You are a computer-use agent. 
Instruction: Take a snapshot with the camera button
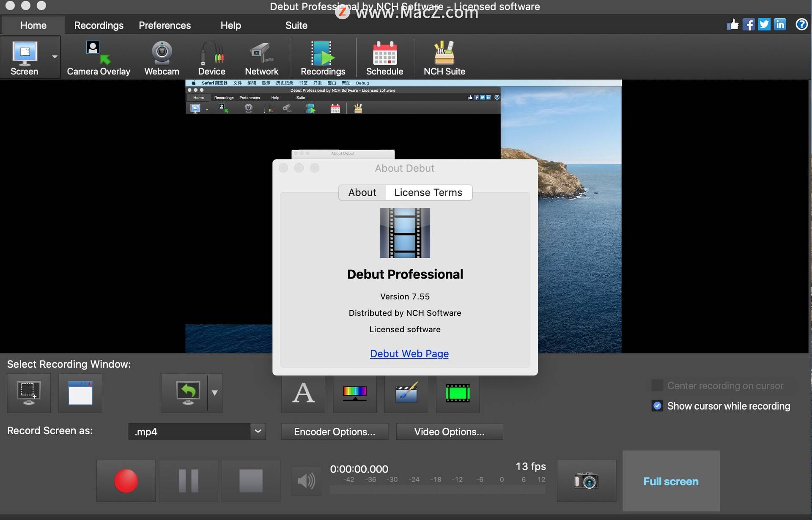586,481
